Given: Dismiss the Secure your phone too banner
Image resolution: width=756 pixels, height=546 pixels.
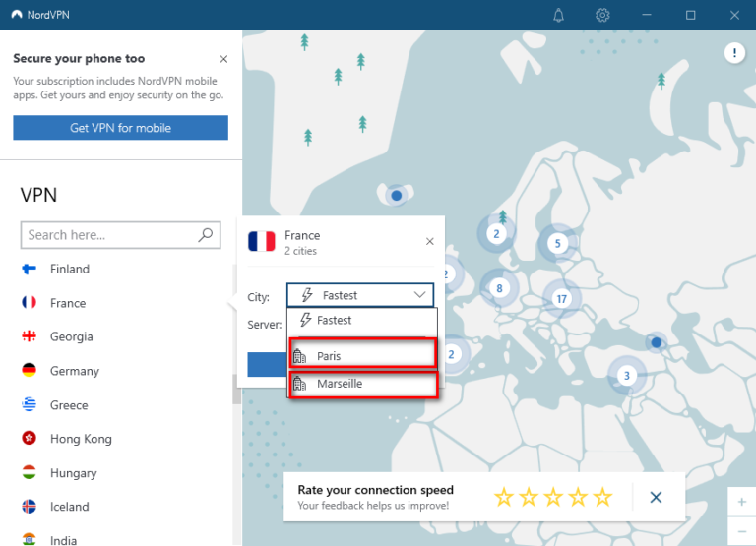Looking at the screenshot, I should pyautogui.click(x=223, y=59).
